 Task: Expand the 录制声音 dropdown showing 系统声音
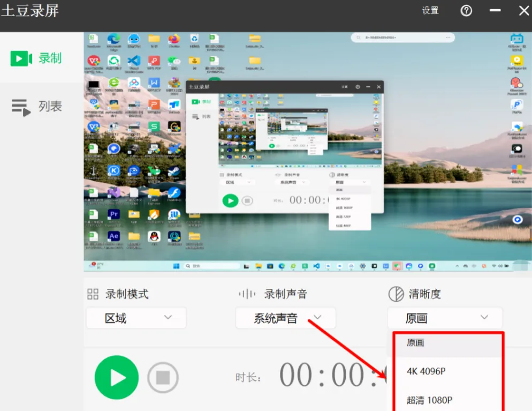click(x=286, y=318)
